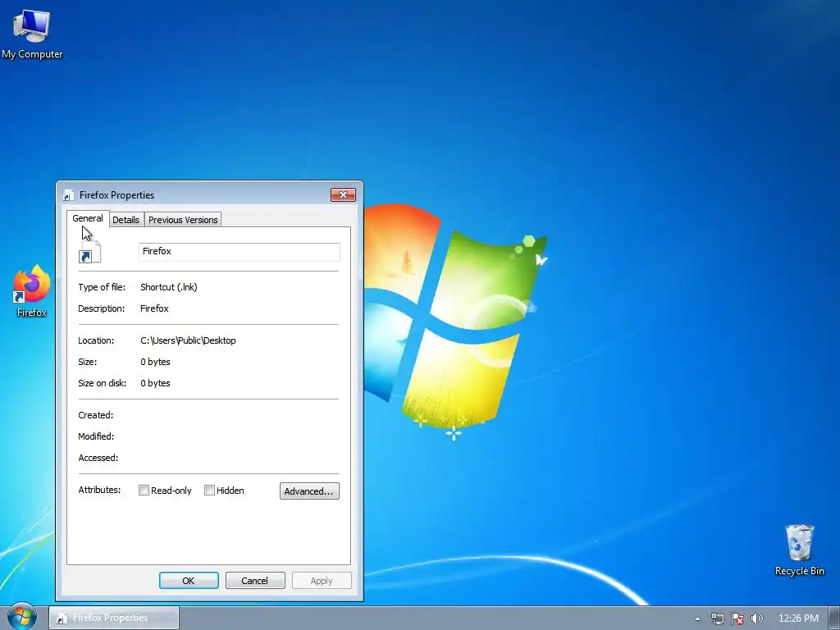Select the Firefox shortcut on desktop
Screen dimensions: 840x630
click(x=32, y=291)
